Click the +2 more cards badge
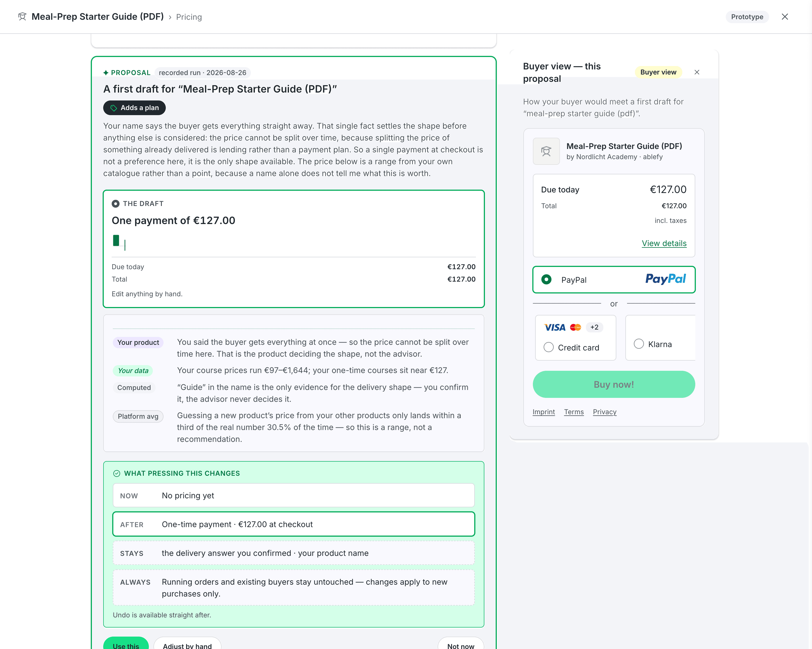812x649 pixels. point(594,327)
